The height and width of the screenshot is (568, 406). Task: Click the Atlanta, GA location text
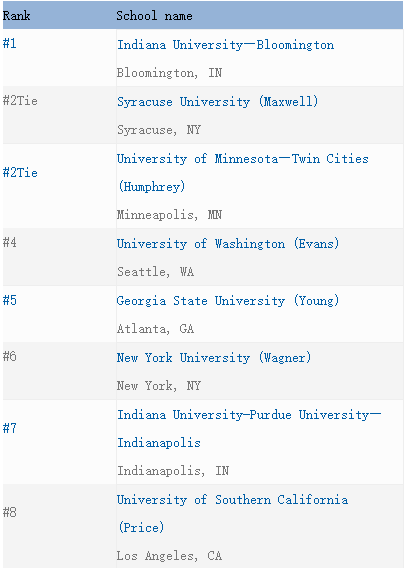pos(155,329)
